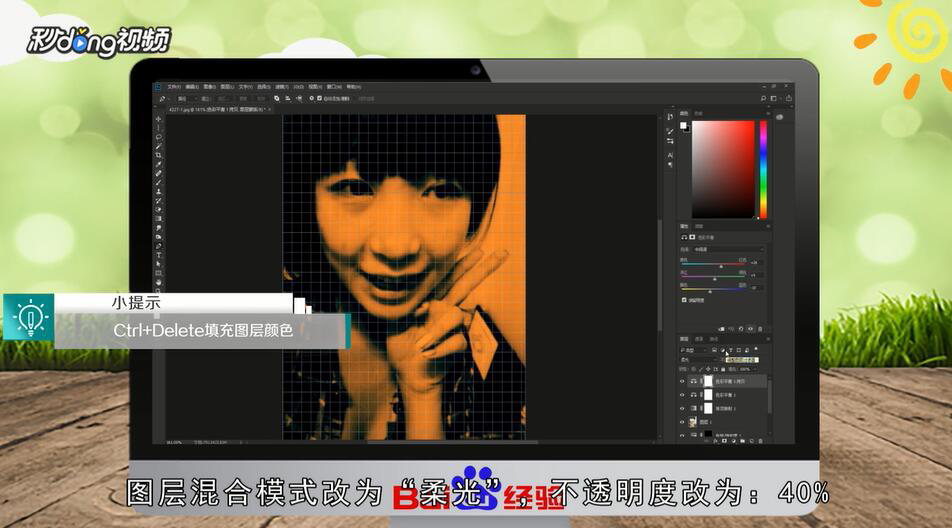Open the Properties panel flyout menu

click(x=768, y=226)
